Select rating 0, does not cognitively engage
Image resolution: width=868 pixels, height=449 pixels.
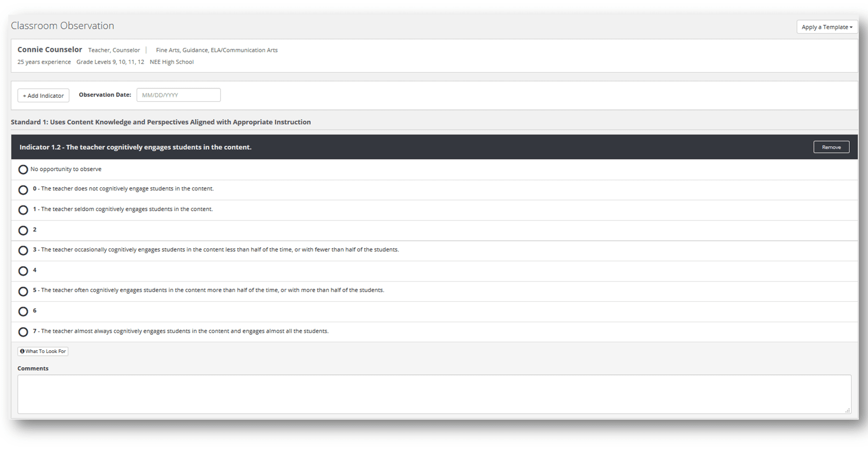(x=23, y=190)
